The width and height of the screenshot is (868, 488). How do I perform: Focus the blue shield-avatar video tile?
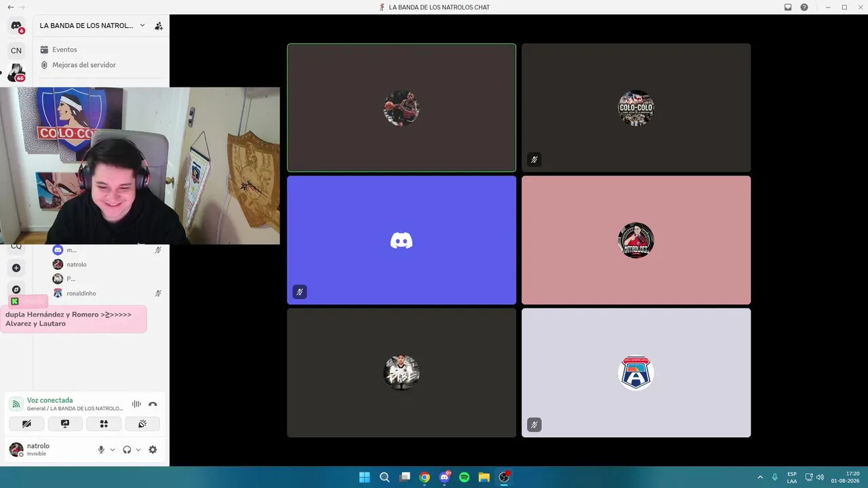[x=636, y=373]
